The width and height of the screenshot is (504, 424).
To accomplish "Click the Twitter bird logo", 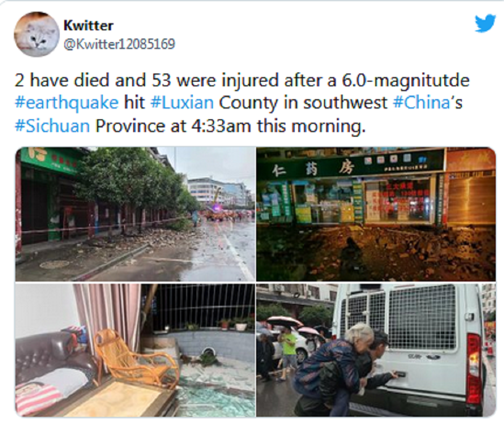I will pos(485,23).
